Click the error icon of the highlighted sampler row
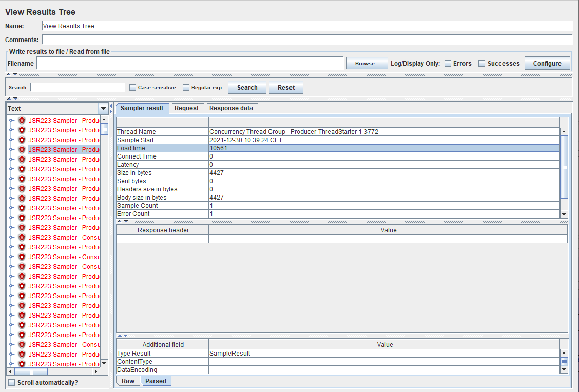Screen dimensions: 579x392 pyautogui.click(x=22, y=149)
